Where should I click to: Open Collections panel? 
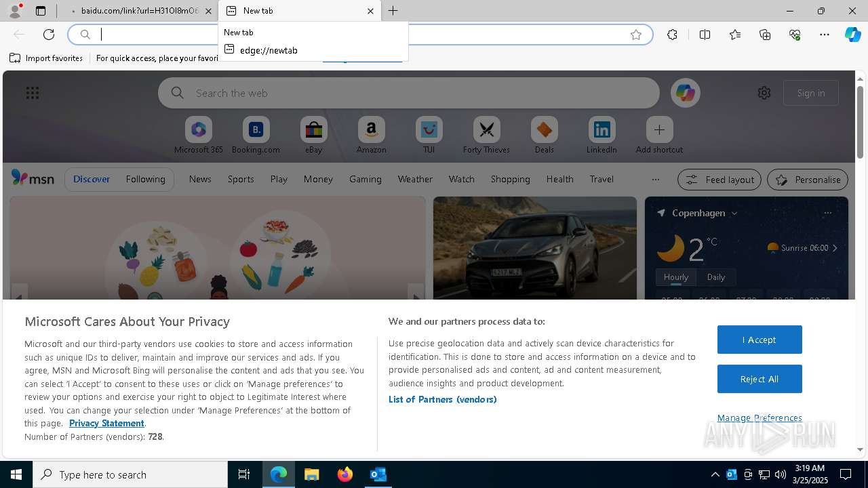point(765,35)
